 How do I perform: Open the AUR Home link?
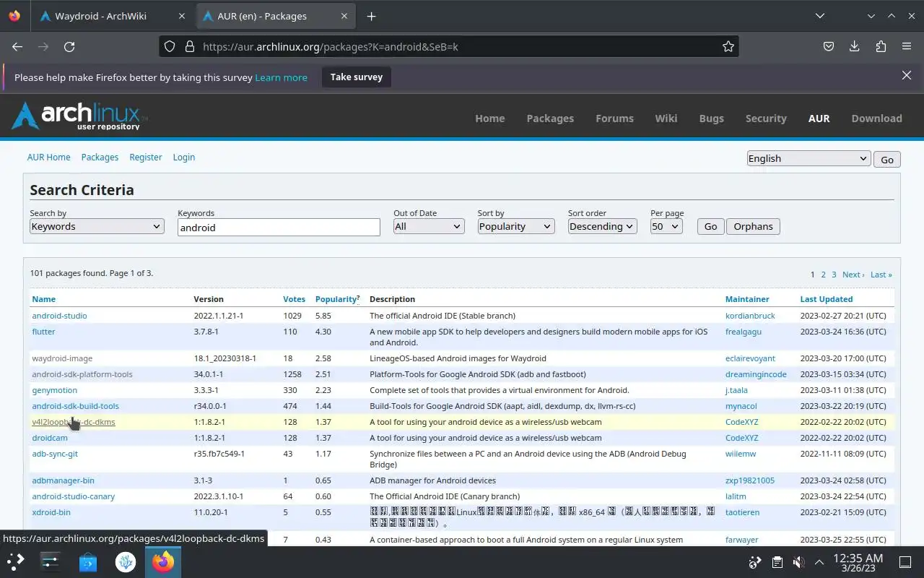[49, 157]
